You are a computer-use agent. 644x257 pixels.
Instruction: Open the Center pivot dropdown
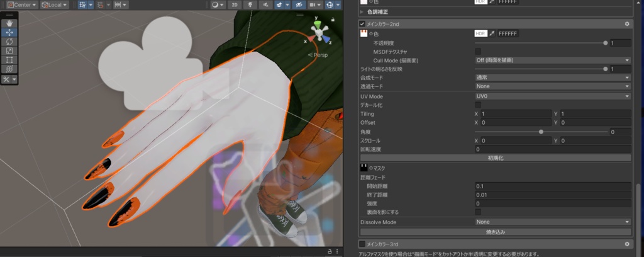click(x=22, y=5)
